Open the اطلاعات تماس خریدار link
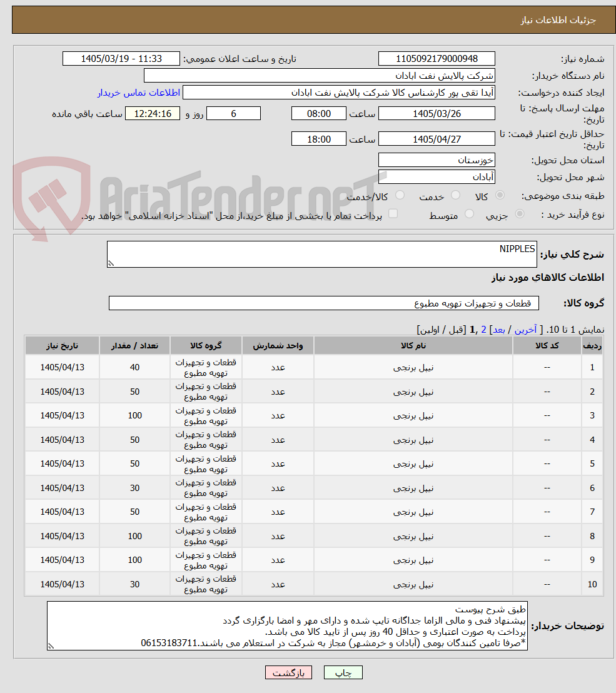This screenshot has width=616, height=693. click(139, 93)
